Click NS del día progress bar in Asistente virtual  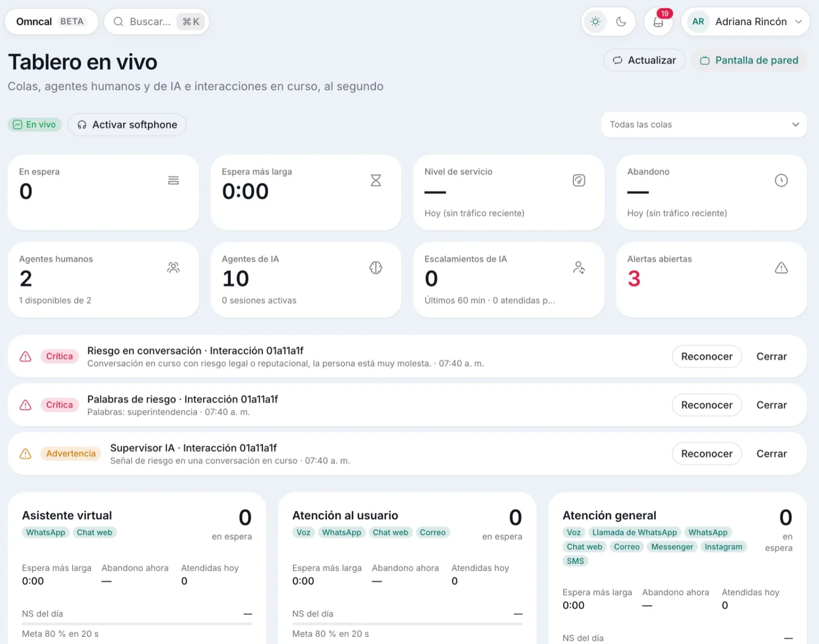137,624
